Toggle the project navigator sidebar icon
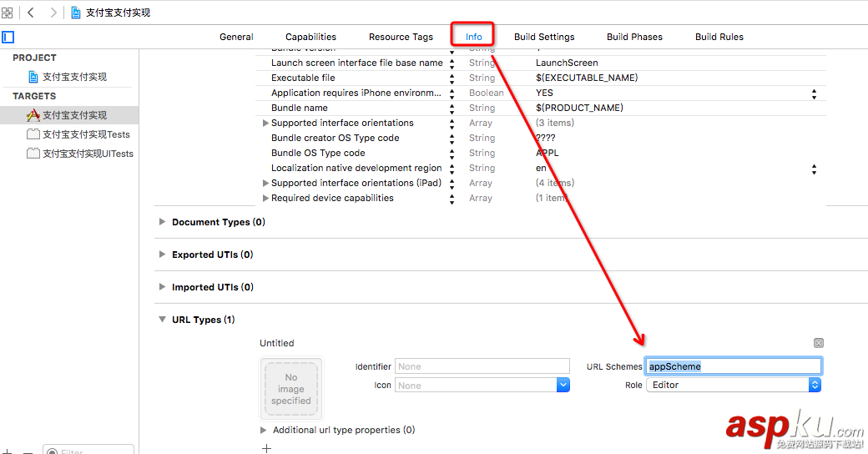This screenshot has height=454, width=868. click(x=8, y=37)
